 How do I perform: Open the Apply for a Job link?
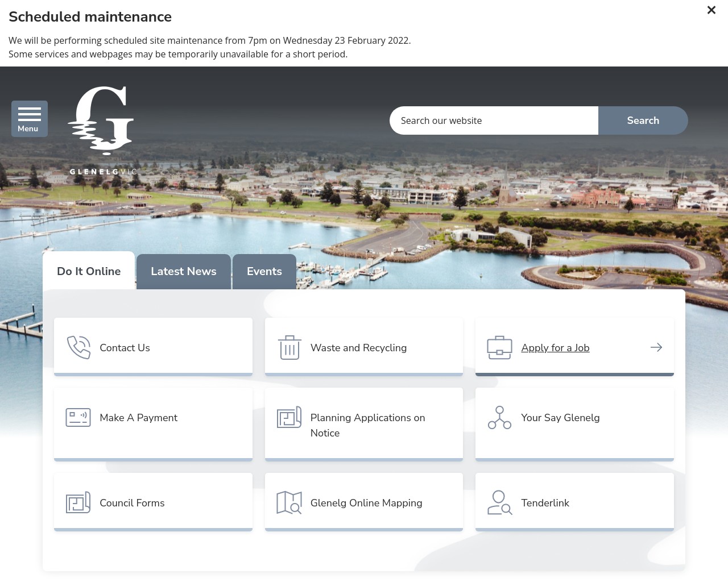click(x=555, y=347)
